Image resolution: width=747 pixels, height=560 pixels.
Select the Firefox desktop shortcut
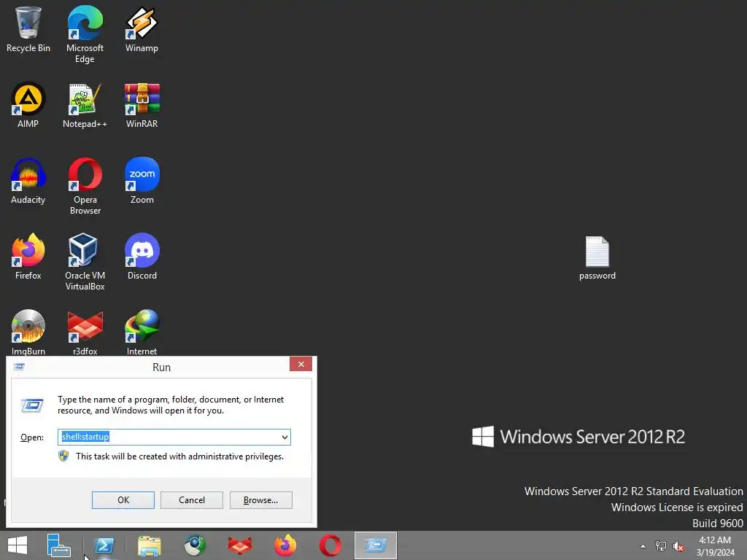tap(28, 257)
